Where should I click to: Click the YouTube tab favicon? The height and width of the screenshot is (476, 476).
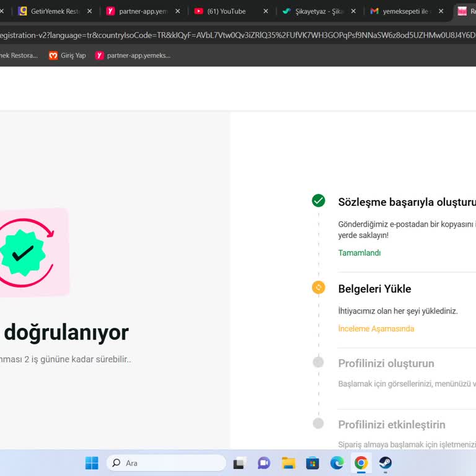point(198,11)
